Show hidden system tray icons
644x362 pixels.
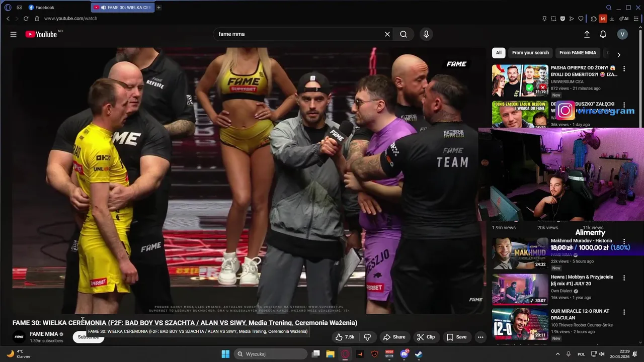(x=557, y=354)
